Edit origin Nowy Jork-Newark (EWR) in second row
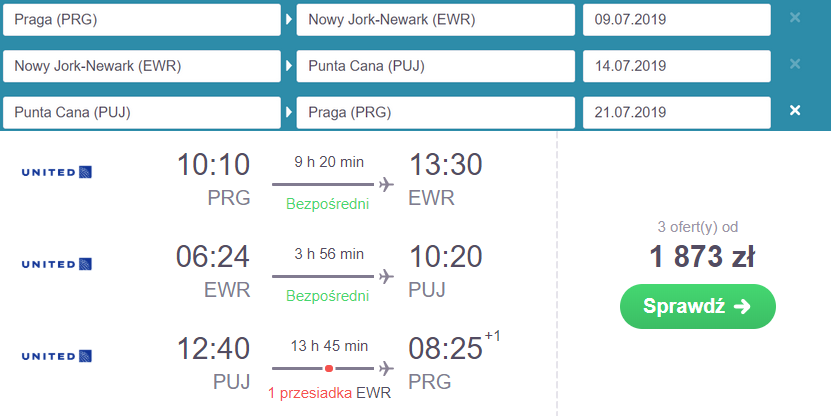Viewport: 831px width, 416px height. coord(142,66)
